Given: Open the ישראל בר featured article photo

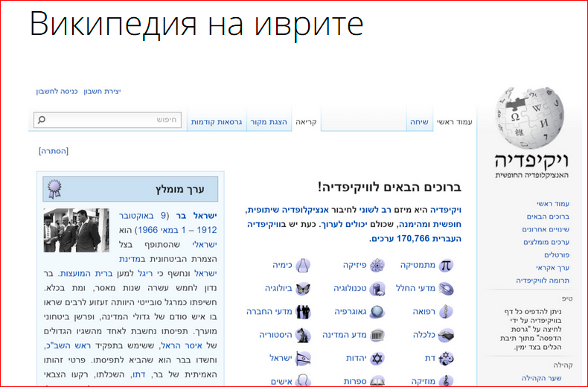Looking at the screenshot, I should pos(77,230).
